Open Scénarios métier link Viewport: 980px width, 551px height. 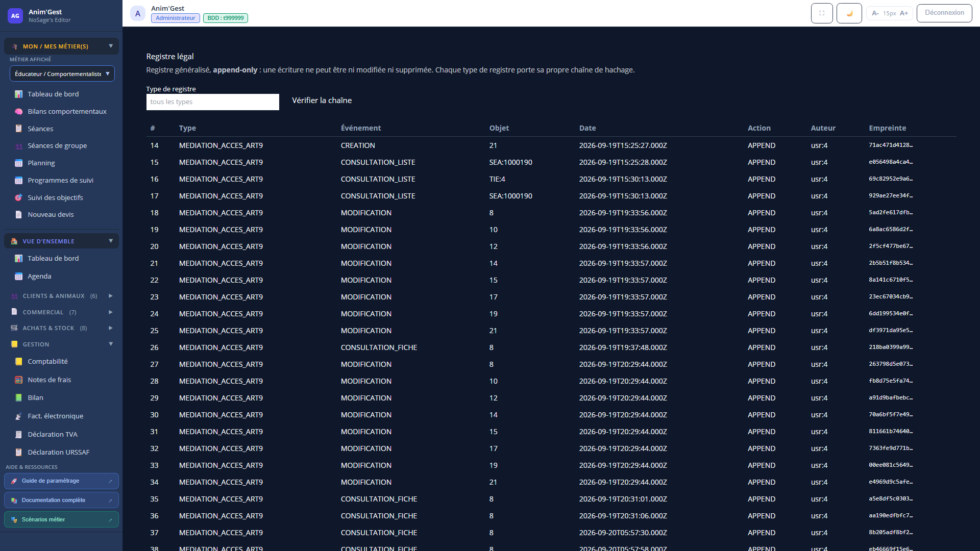tap(61, 519)
